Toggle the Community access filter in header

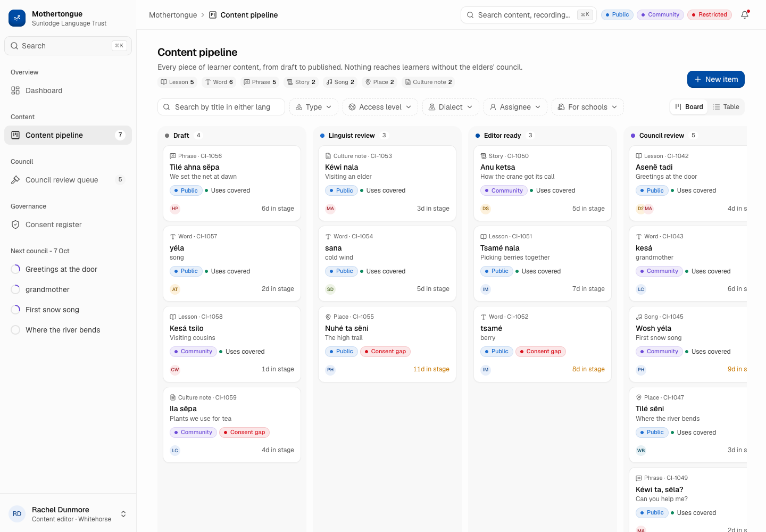(660, 15)
